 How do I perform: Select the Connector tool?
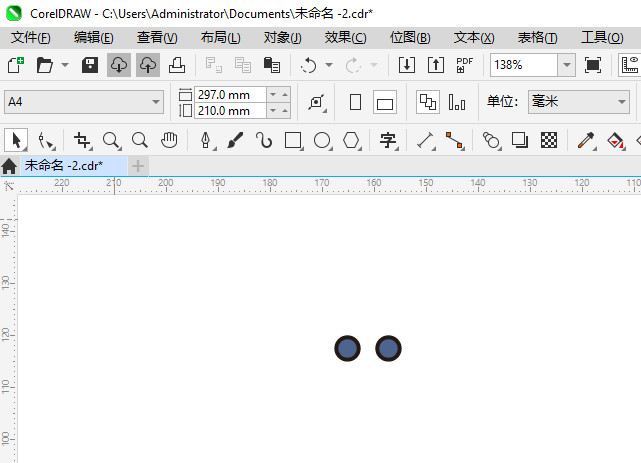(455, 141)
